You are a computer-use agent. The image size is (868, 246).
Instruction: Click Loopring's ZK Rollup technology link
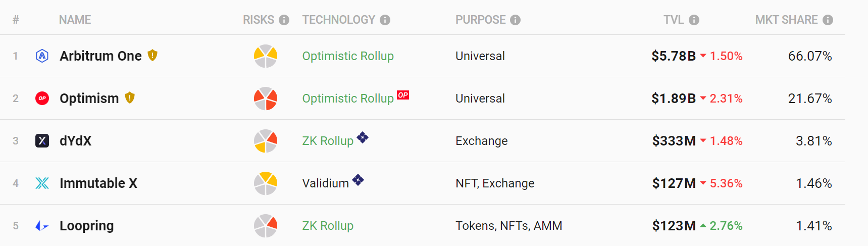click(328, 226)
